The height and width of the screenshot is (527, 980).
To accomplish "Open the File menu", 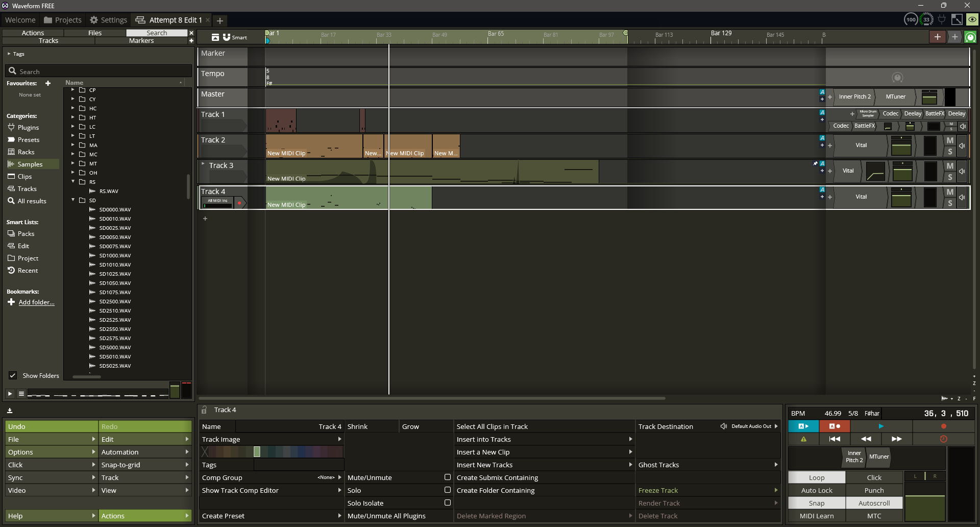I will tap(52, 439).
